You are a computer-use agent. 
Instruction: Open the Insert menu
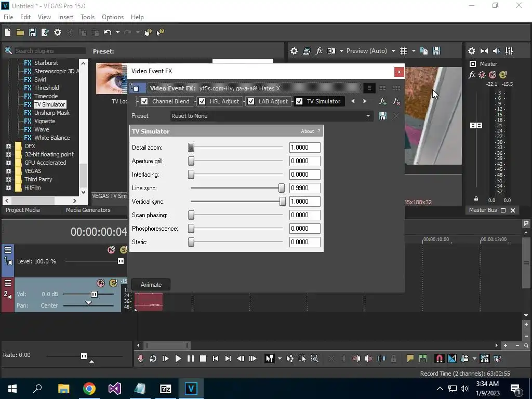pos(65,17)
